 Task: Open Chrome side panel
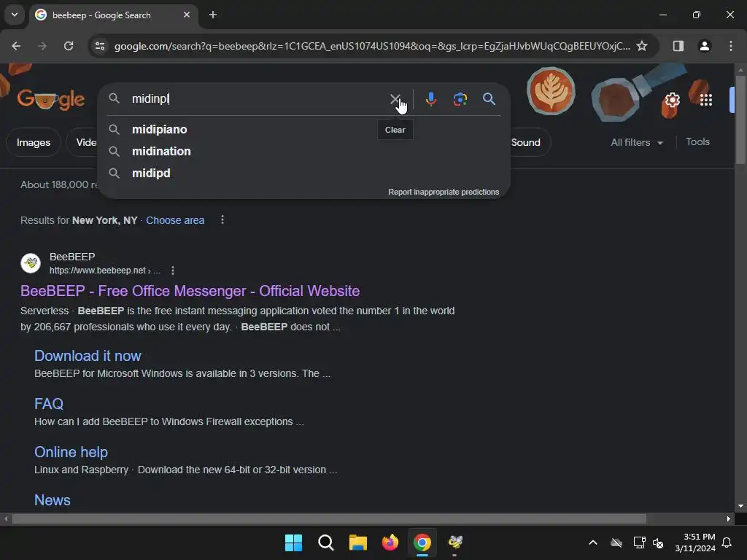pos(678,46)
